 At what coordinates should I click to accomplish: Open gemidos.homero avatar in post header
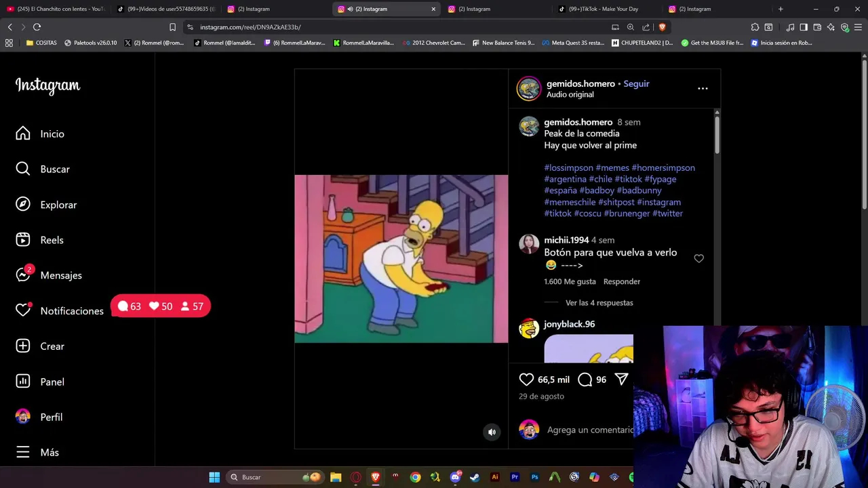(529, 89)
